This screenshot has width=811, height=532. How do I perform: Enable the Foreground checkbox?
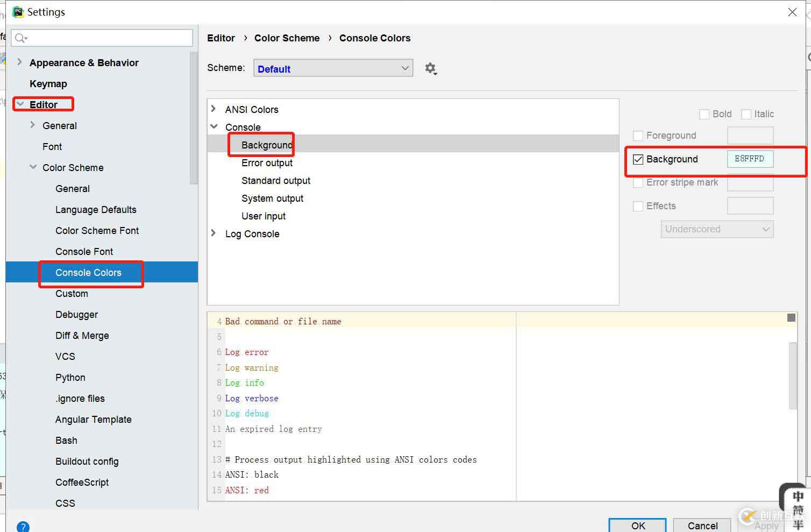point(638,136)
